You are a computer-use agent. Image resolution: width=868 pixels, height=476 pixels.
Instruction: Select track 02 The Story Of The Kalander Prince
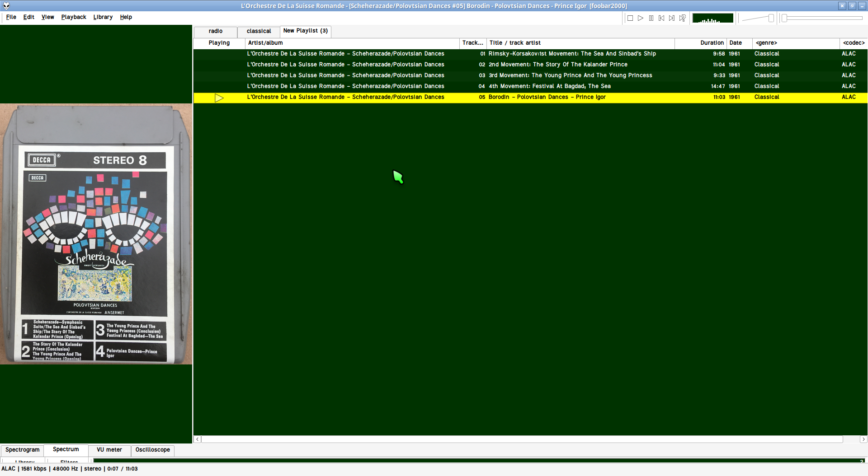[x=530, y=65]
